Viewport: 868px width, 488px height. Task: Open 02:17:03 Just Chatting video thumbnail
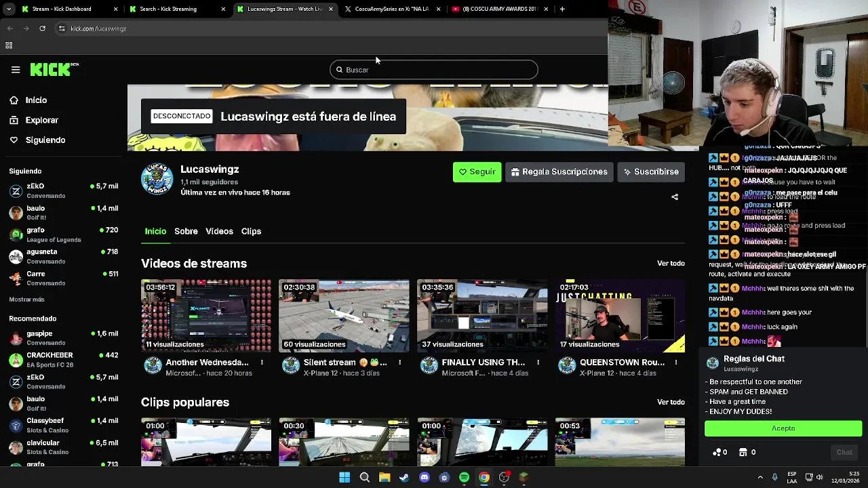[x=620, y=316]
